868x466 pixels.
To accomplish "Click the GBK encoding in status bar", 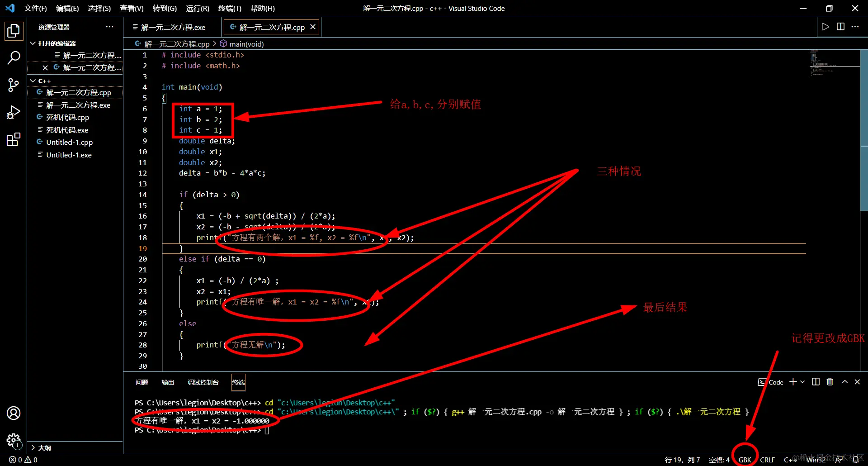I will (745, 460).
